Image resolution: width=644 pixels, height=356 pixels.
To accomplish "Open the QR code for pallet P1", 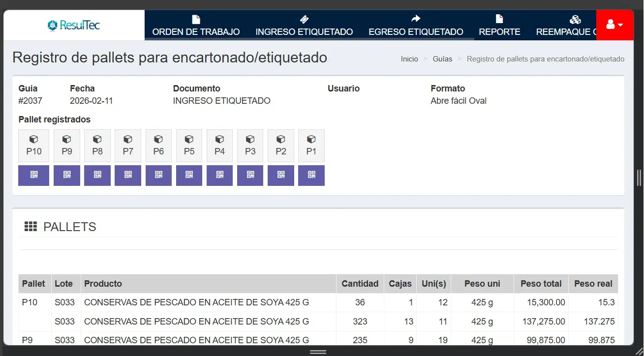I will [x=311, y=175].
